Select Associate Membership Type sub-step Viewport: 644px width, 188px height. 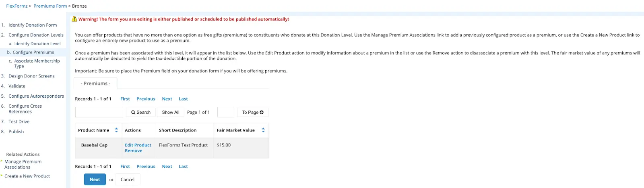(x=37, y=64)
